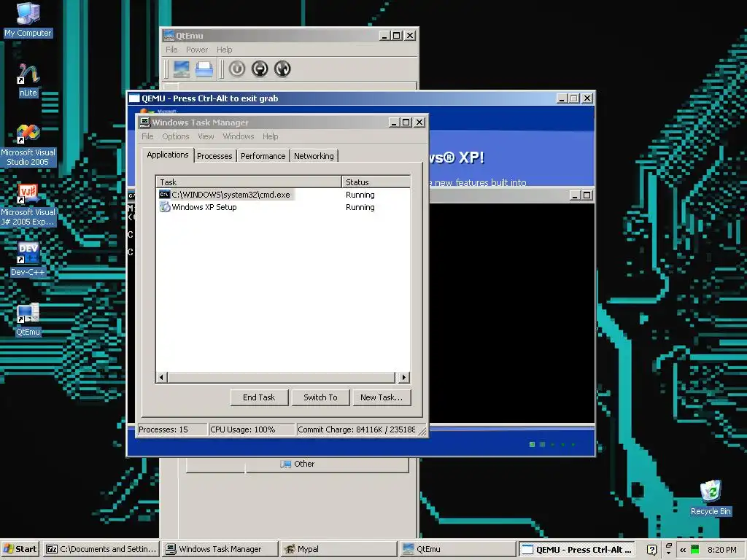Open the File menu in Task Manager
Image resolution: width=747 pixels, height=560 pixels.
click(x=147, y=136)
